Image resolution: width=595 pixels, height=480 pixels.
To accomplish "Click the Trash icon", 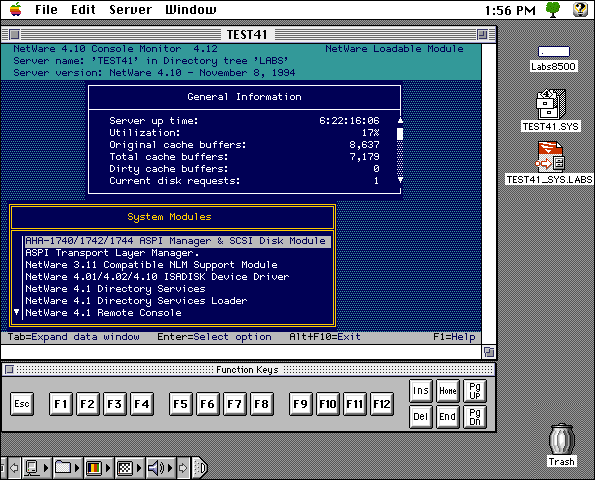I will [x=562, y=445].
